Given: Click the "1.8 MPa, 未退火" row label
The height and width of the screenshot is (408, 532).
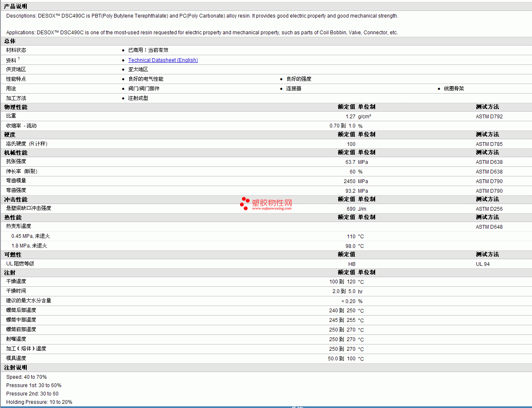Looking at the screenshot, I should click(29, 246).
